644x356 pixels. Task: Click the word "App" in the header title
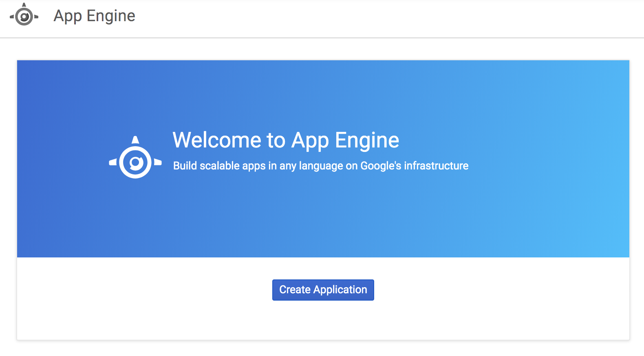coord(68,17)
